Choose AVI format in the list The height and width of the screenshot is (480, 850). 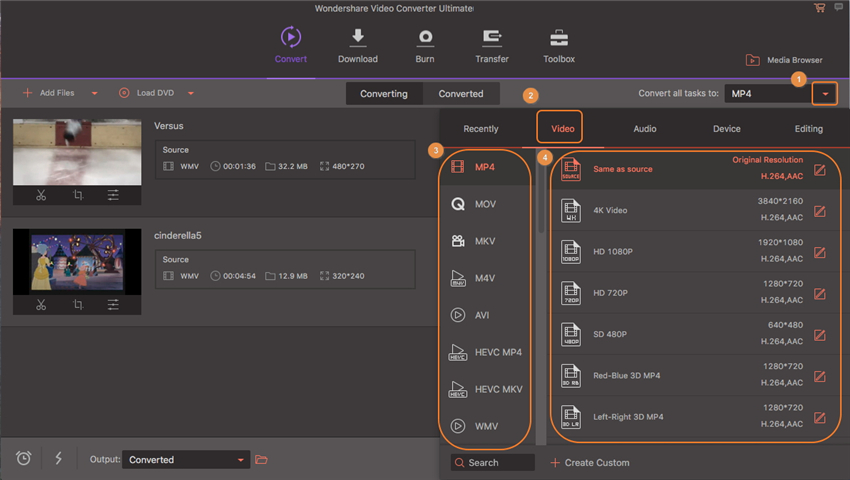tap(486, 315)
